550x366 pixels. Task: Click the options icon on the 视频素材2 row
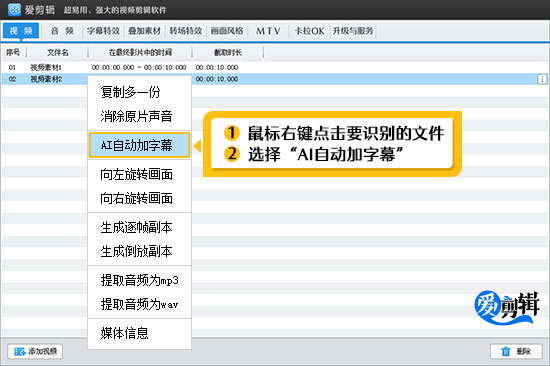pyautogui.click(x=542, y=79)
